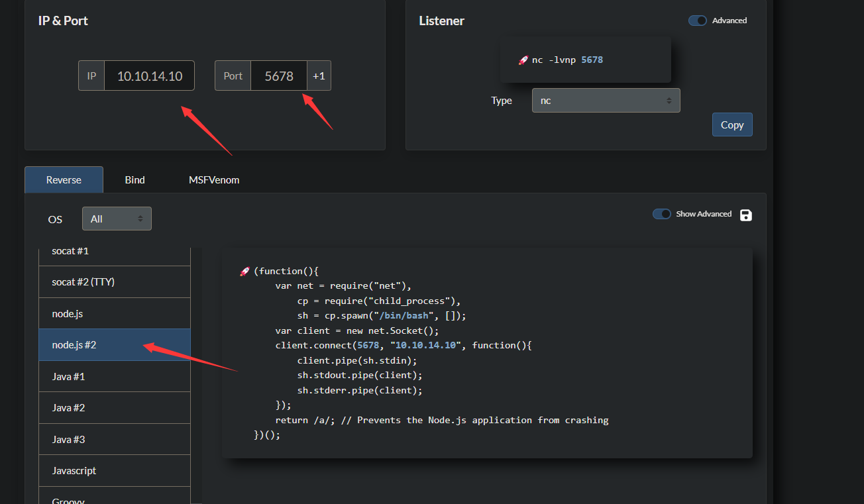
Task: Switch to the Bind tab
Action: (x=135, y=179)
